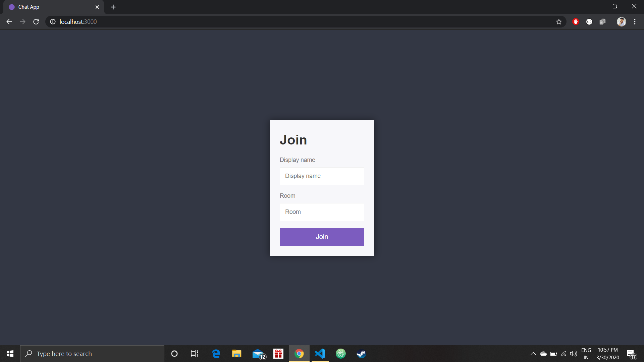The height and width of the screenshot is (362, 644).
Task: Click the Room text field
Action: [322, 212]
